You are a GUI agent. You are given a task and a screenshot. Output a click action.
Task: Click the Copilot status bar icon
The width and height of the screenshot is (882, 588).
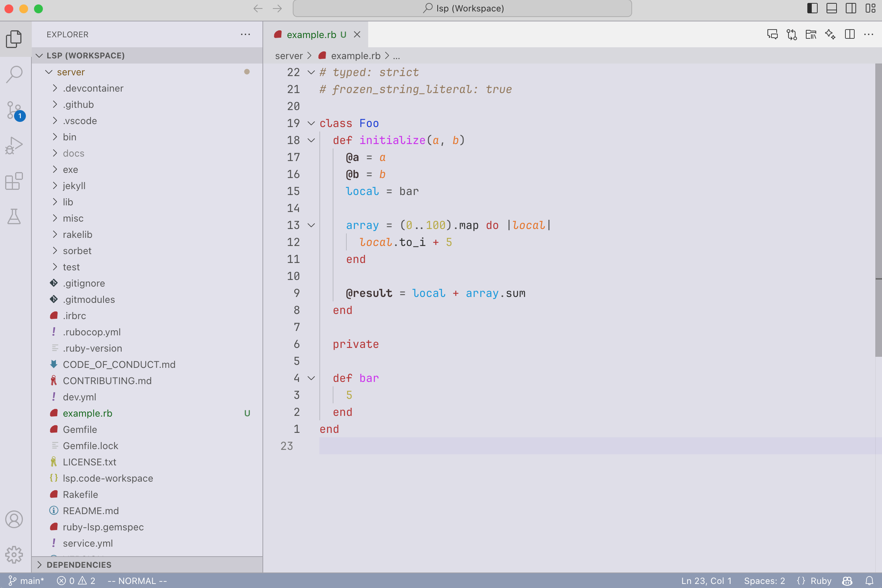[x=847, y=581]
